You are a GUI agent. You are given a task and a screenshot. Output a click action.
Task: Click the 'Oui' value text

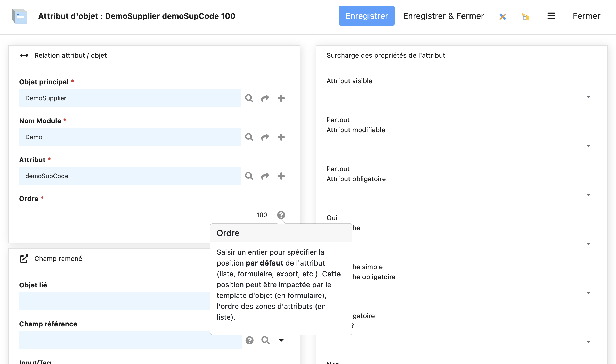coord(332,218)
